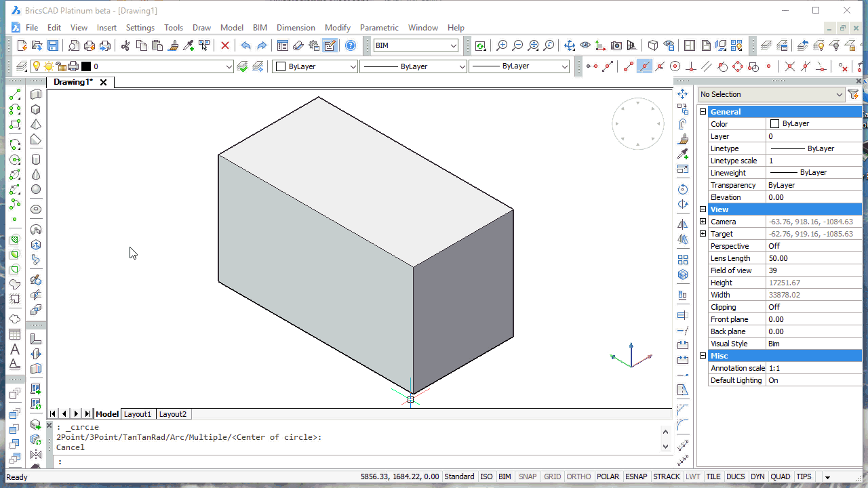This screenshot has width=868, height=488.
Task: Click the Perpendicular snap icon
Action: pos(691,66)
